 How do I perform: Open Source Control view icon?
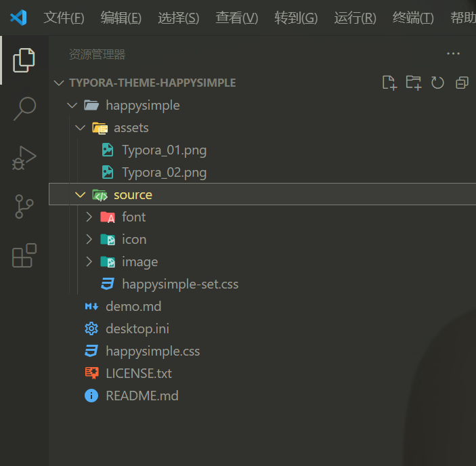click(x=24, y=207)
